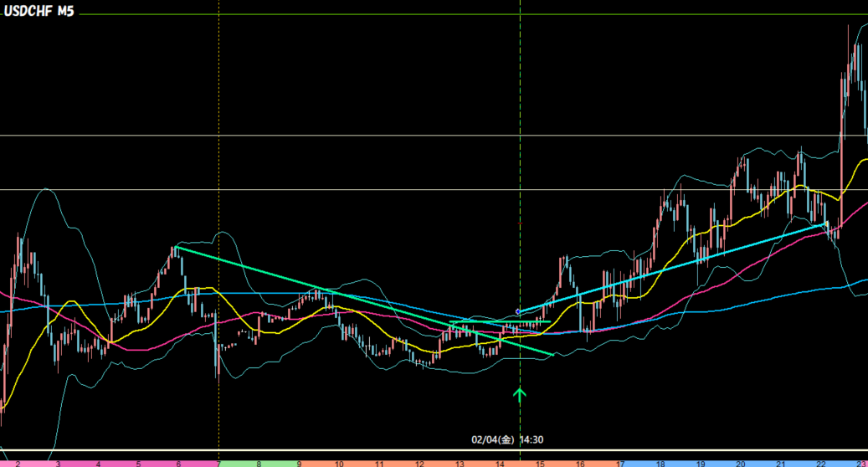
Task: Click the 02/04(金) 14:30 date label
Action: pyautogui.click(x=507, y=440)
